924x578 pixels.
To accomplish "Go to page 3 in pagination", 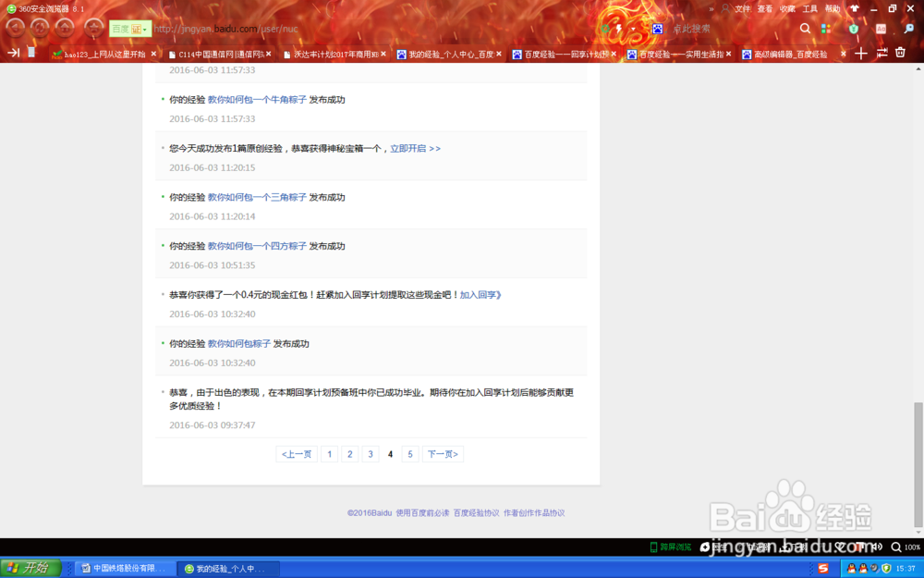I will (371, 454).
